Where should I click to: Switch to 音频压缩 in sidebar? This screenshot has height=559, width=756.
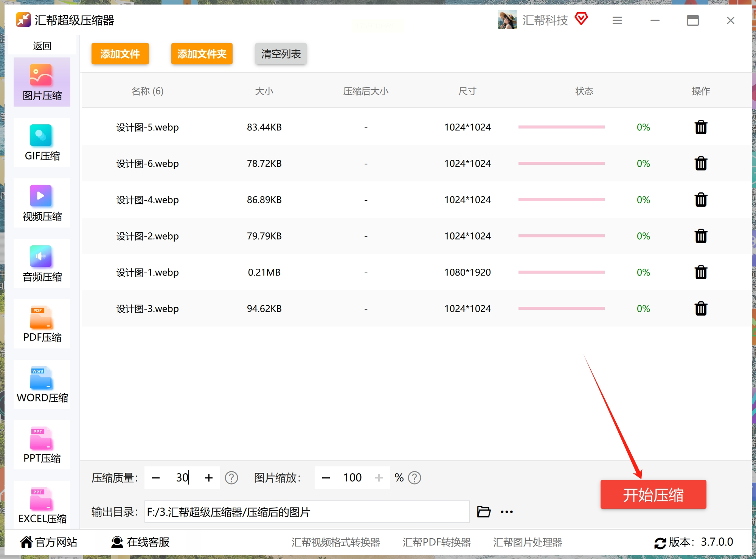pyautogui.click(x=42, y=264)
